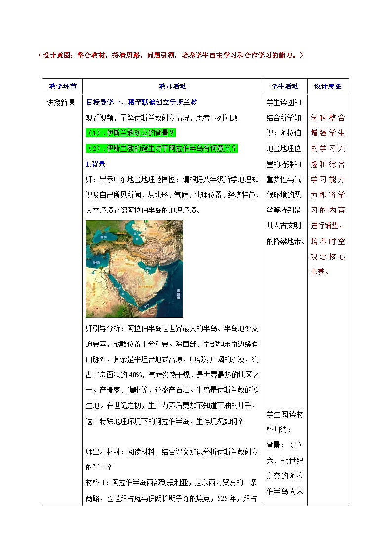This screenshot has height=555, width=392.
Task: Click the Middle East satellite map image
Action: pos(134,268)
